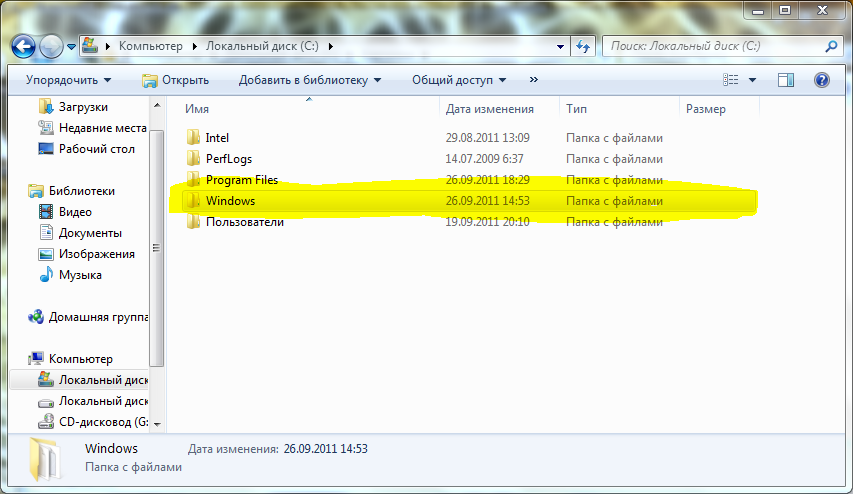Select Рабочий стол in navigation pane

96,149
